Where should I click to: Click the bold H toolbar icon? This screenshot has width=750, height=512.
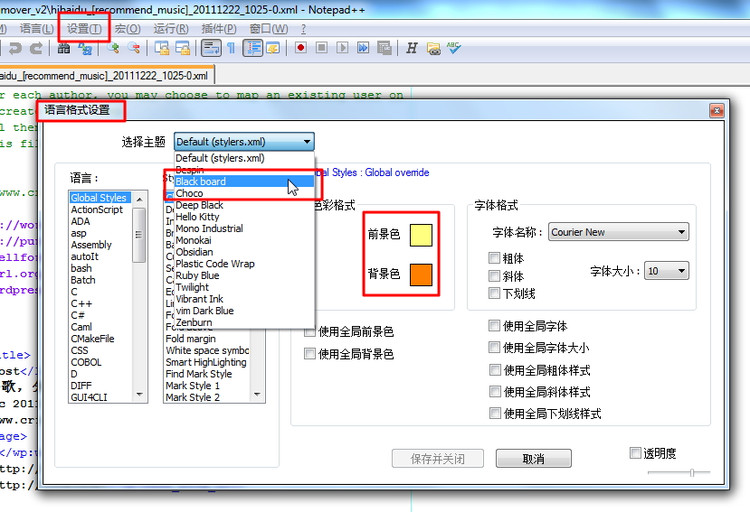(x=411, y=47)
